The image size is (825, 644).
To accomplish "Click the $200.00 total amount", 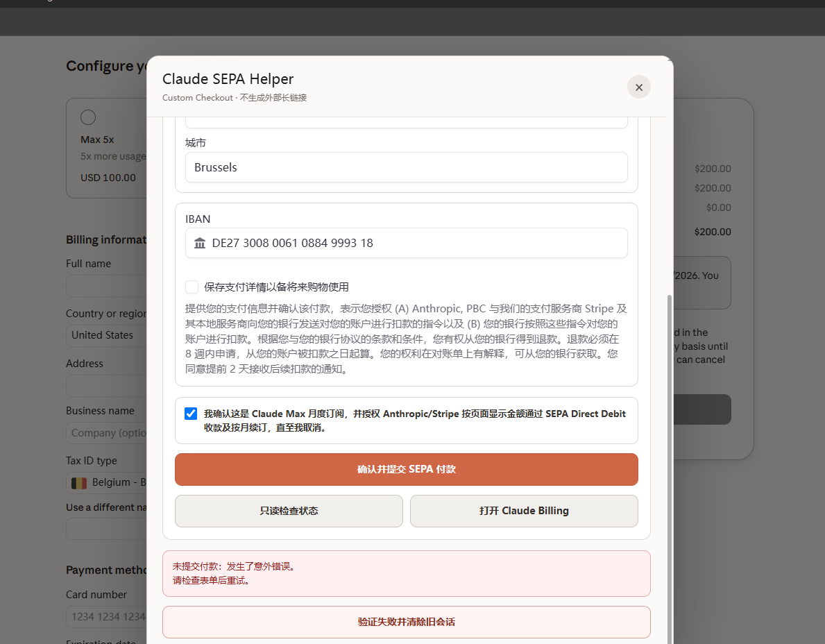I will 713,232.
